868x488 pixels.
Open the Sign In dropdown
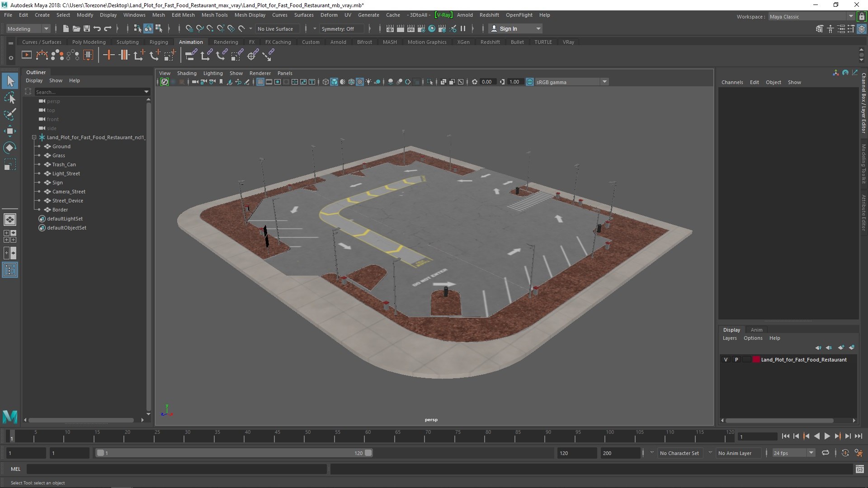pyautogui.click(x=515, y=29)
